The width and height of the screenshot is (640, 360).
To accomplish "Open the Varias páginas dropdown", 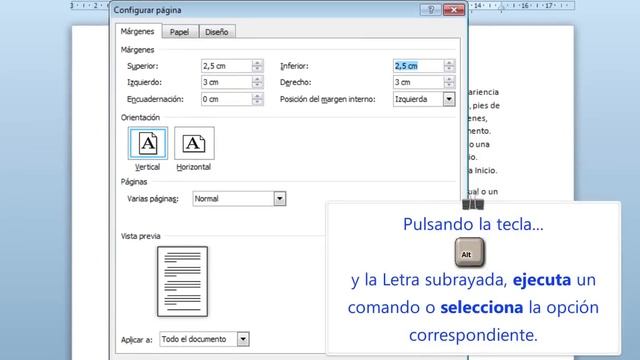I will coord(280,199).
